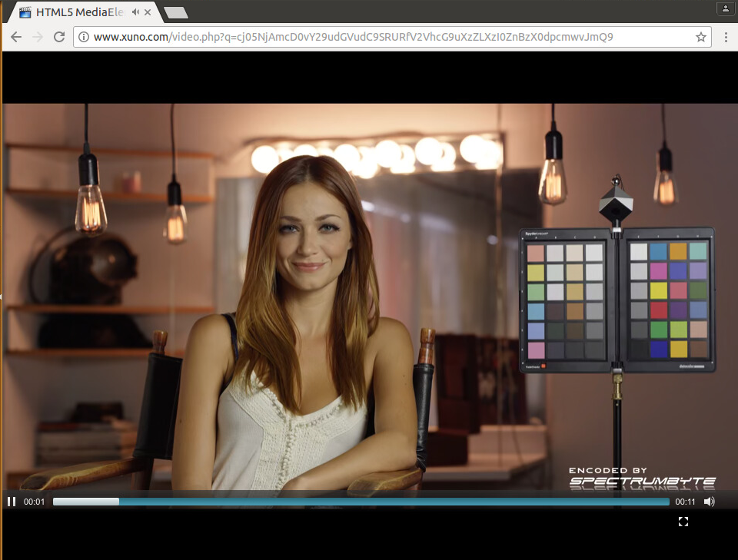This screenshot has width=738, height=560.
Task: Reload the current page
Action: [59, 37]
